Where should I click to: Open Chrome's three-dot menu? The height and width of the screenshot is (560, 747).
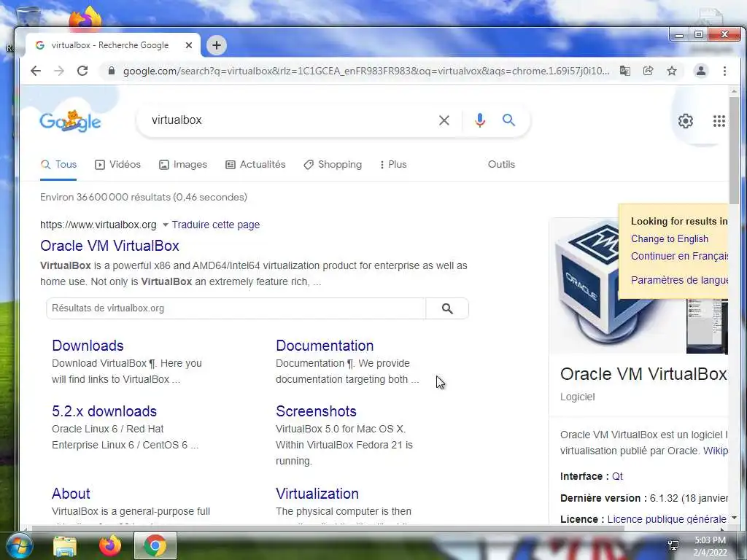[724, 71]
